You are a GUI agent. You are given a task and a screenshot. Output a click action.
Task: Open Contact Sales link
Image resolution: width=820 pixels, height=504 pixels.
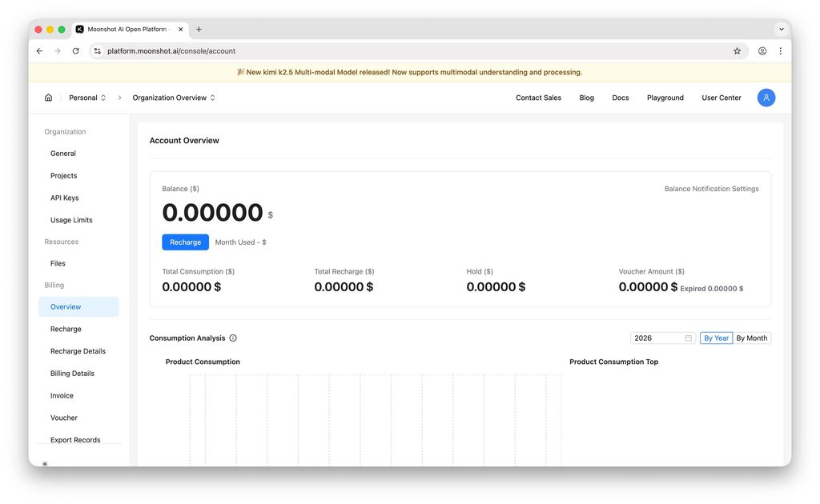538,98
